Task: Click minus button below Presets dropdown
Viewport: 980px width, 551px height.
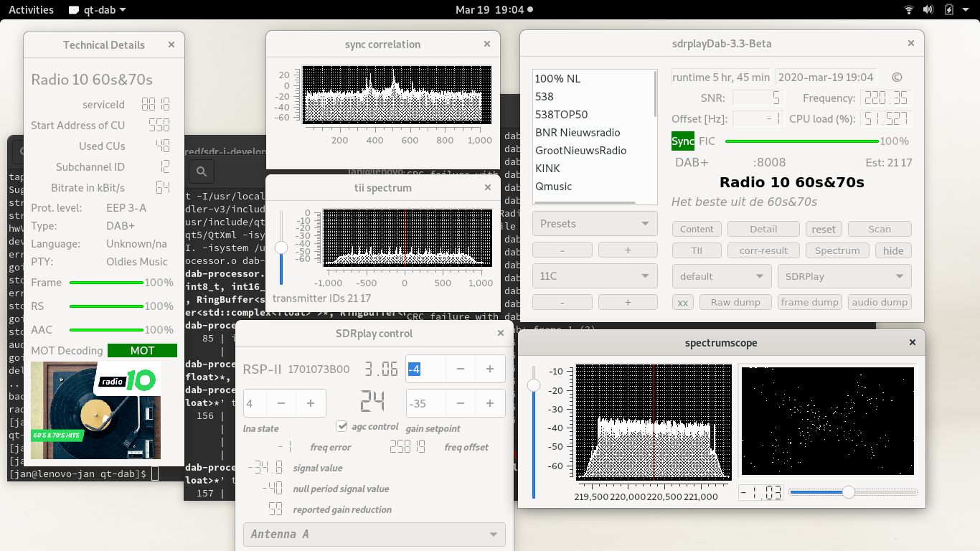Action: coord(562,250)
